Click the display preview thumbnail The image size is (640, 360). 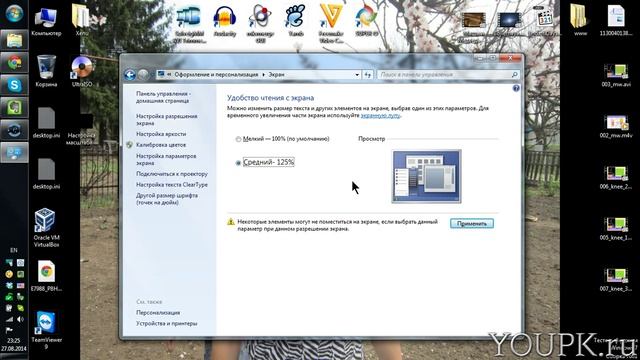point(427,176)
